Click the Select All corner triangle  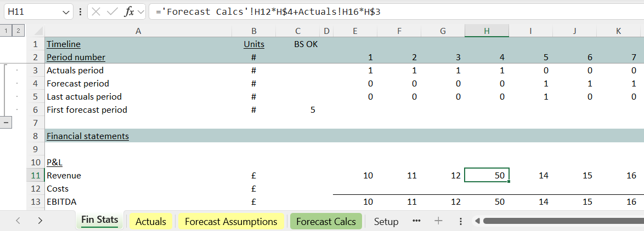pos(38,31)
